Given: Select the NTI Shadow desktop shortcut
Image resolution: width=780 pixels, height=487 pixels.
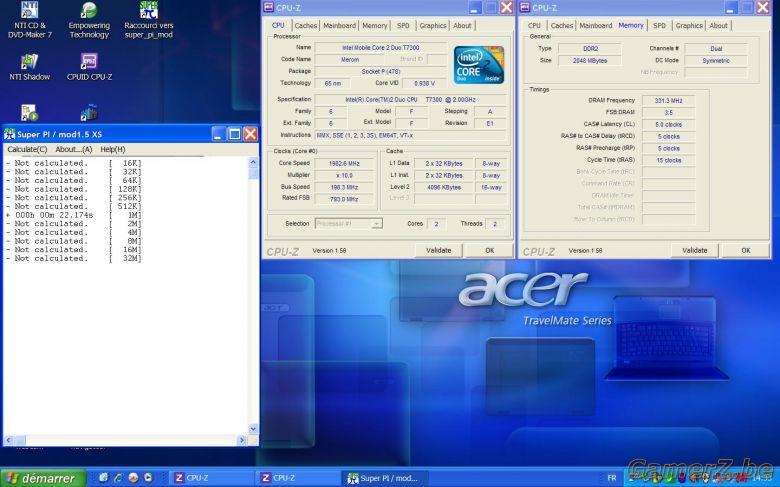Looking at the screenshot, I should coord(29,67).
